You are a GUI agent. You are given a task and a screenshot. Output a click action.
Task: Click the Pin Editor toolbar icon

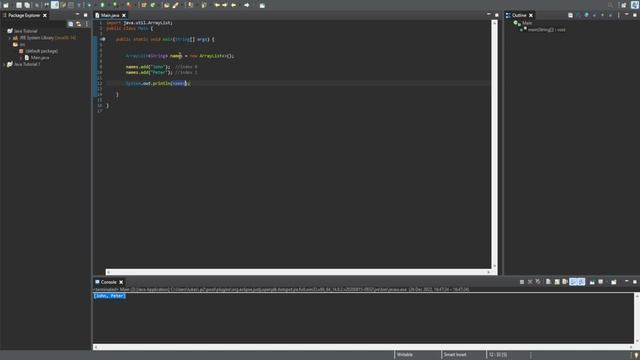(x=262, y=5)
